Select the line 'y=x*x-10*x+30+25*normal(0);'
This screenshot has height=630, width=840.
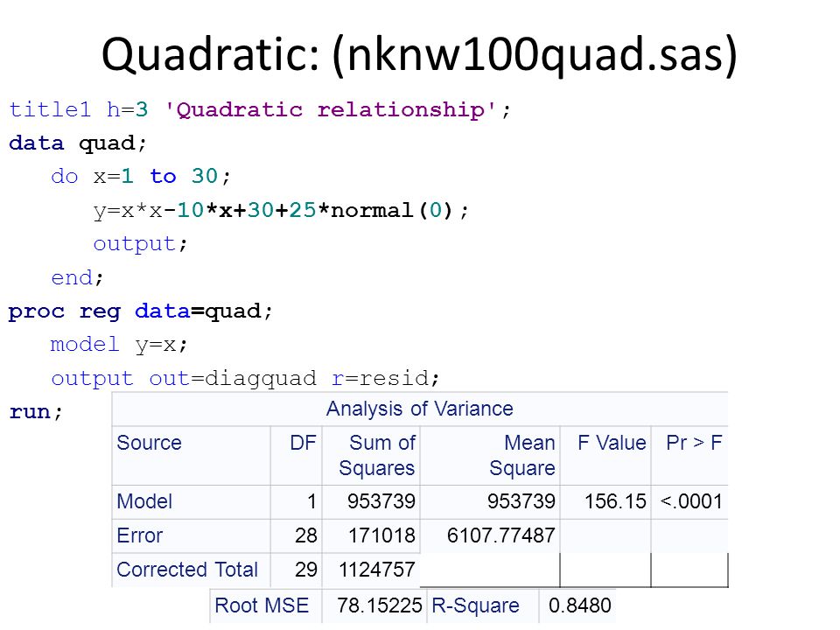tap(281, 210)
